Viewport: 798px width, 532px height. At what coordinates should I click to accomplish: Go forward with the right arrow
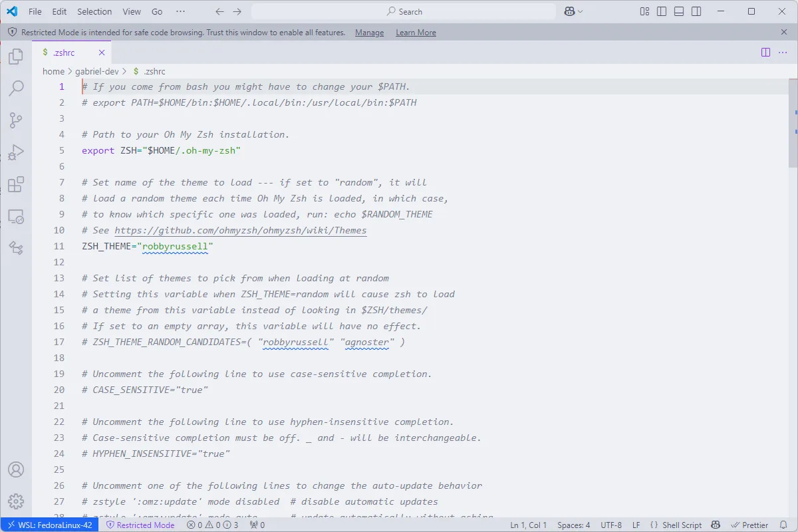(x=237, y=11)
